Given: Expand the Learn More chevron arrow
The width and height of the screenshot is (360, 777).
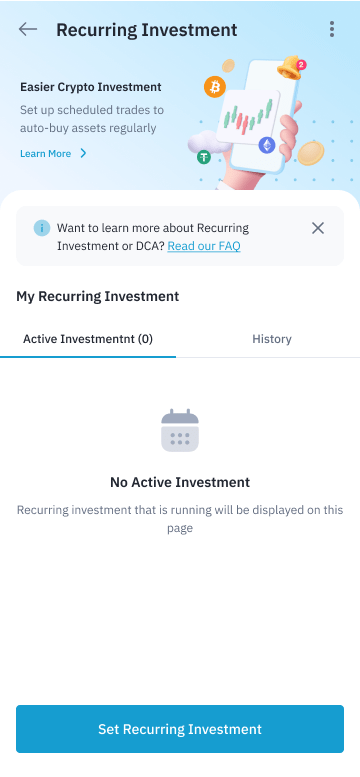Looking at the screenshot, I should click(83, 154).
